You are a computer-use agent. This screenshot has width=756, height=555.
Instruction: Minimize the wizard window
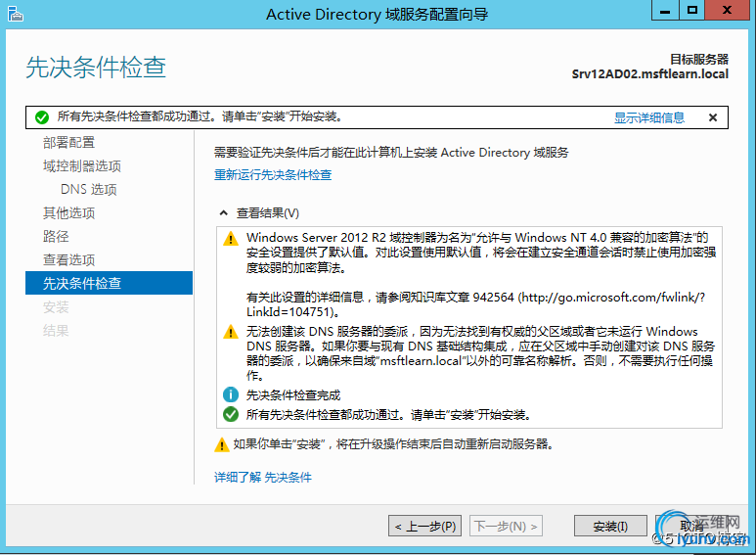pos(665,10)
